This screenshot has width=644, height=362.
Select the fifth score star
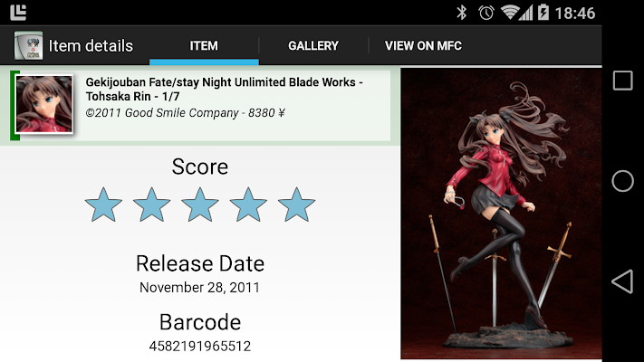296,205
